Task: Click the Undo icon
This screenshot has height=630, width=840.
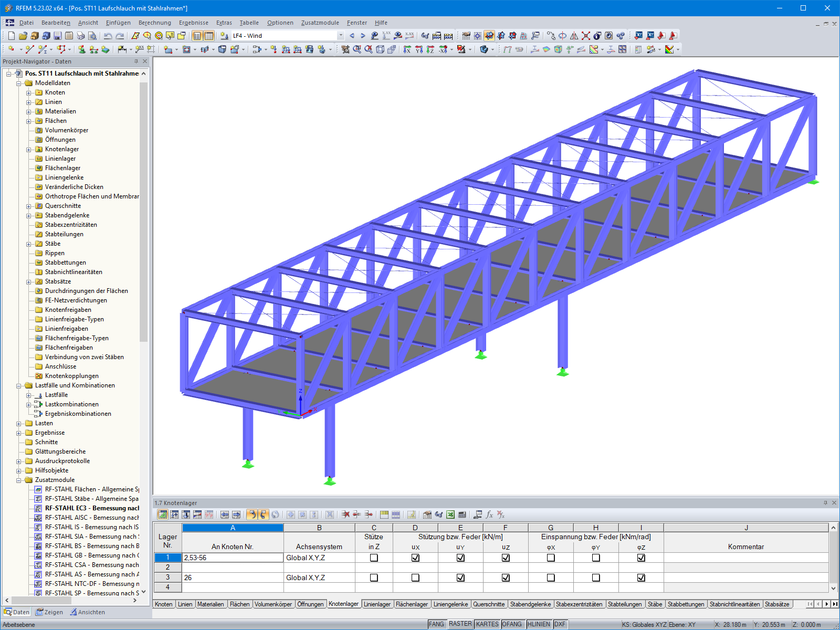Action: [x=107, y=36]
